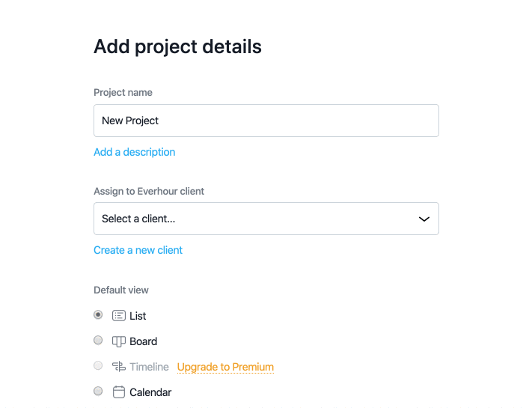
Task: Click into the Project name field
Action: 266,121
